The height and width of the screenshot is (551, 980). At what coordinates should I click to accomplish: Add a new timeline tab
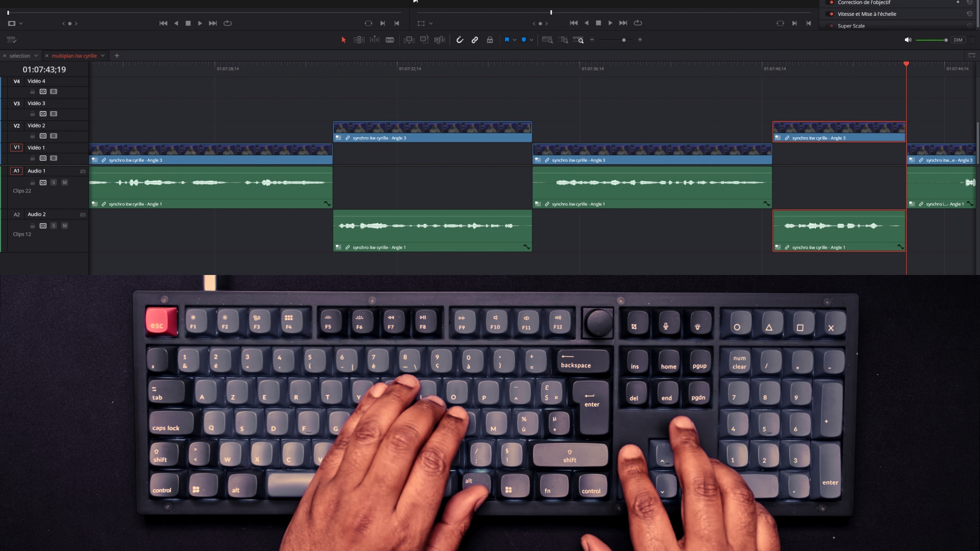click(x=117, y=56)
